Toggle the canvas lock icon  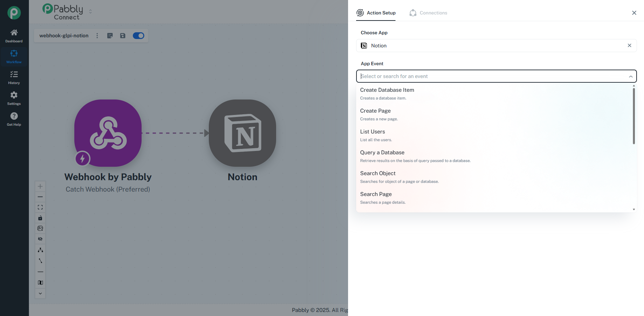(x=40, y=218)
